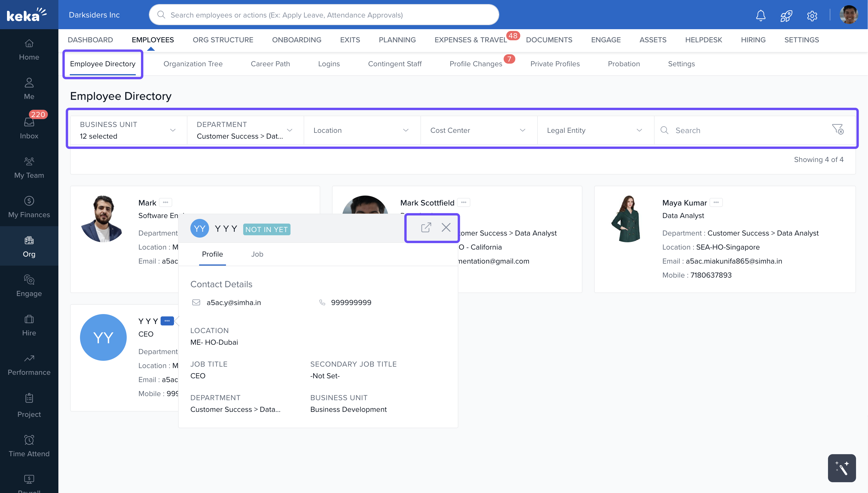The width and height of the screenshot is (868, 493).
Task: Open the Legal Entity dropdown
Action: [x=595, y=130]
